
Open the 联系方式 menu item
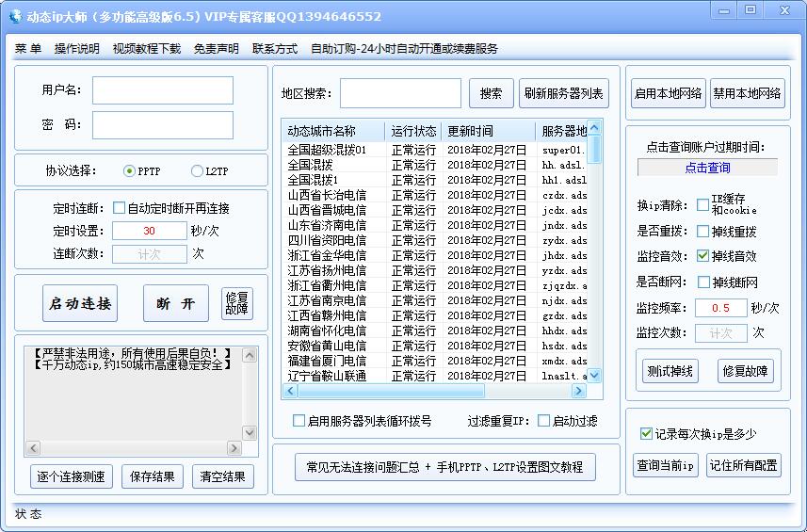click(x=275, y=49)
